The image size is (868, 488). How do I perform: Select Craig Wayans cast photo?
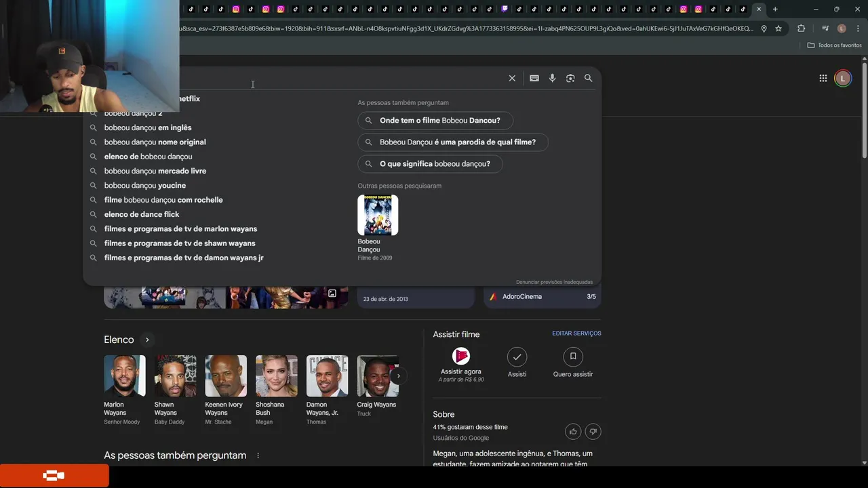click(x=378, y=375)
